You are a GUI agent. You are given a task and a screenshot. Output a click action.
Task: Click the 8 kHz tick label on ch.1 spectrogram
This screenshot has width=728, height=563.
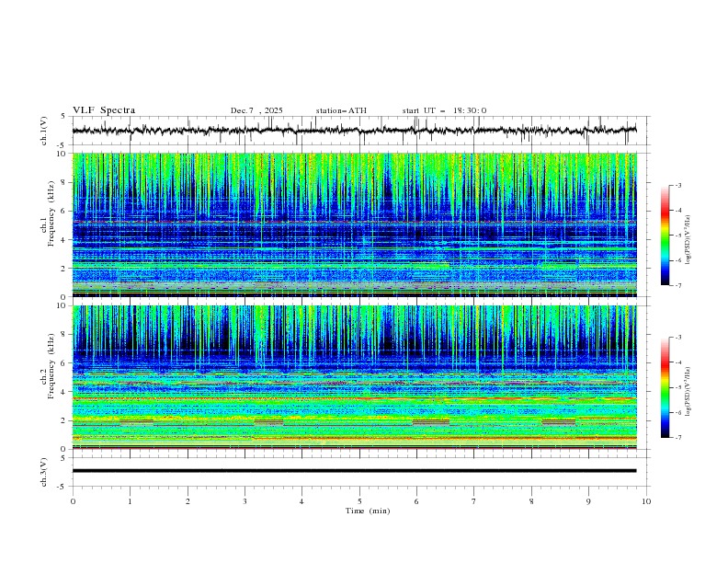pyautogui.click(x=63, y=182)
